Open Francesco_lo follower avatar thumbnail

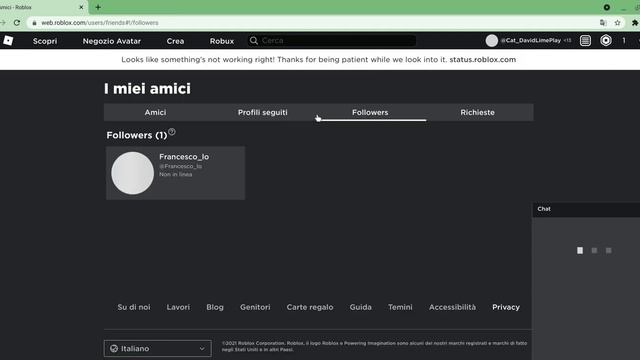point(132,173)
